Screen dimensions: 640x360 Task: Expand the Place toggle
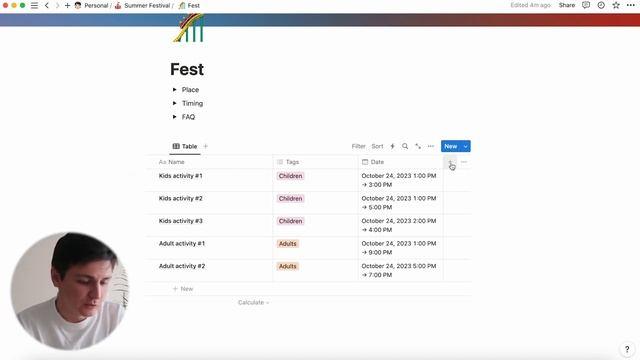point(175,89)
